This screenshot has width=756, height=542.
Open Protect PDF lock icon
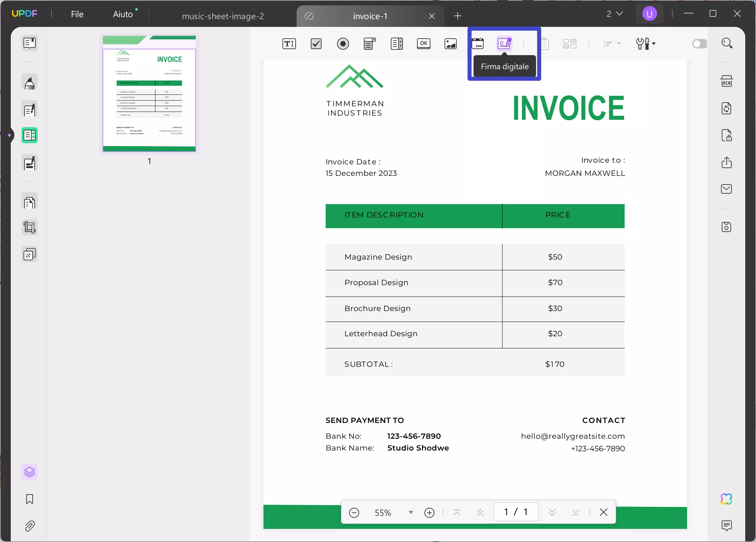727,135
